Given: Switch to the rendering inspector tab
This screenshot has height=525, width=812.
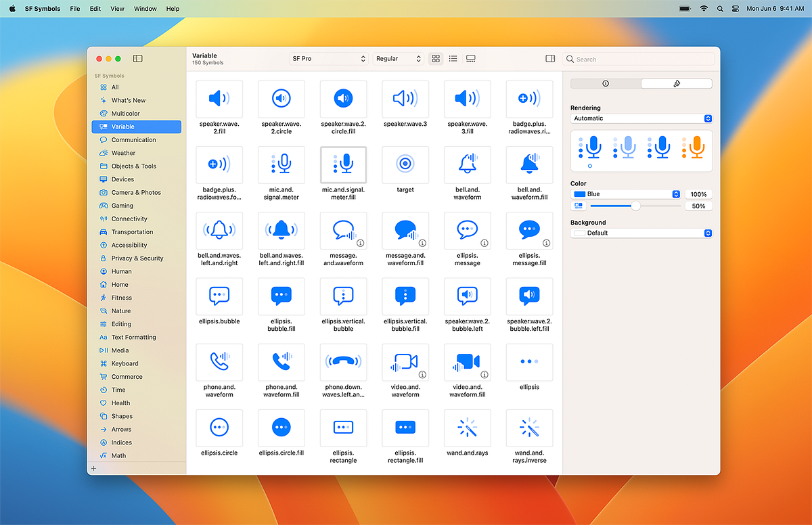Looking at the screenshot, I should click(677, 83).
